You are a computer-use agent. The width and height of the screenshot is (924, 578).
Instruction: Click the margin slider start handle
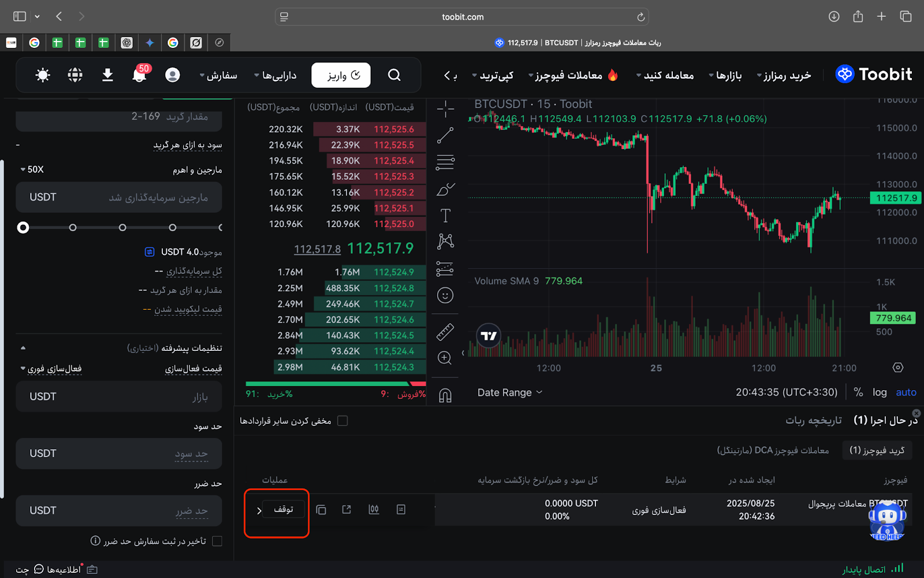(x=23, y=228)
